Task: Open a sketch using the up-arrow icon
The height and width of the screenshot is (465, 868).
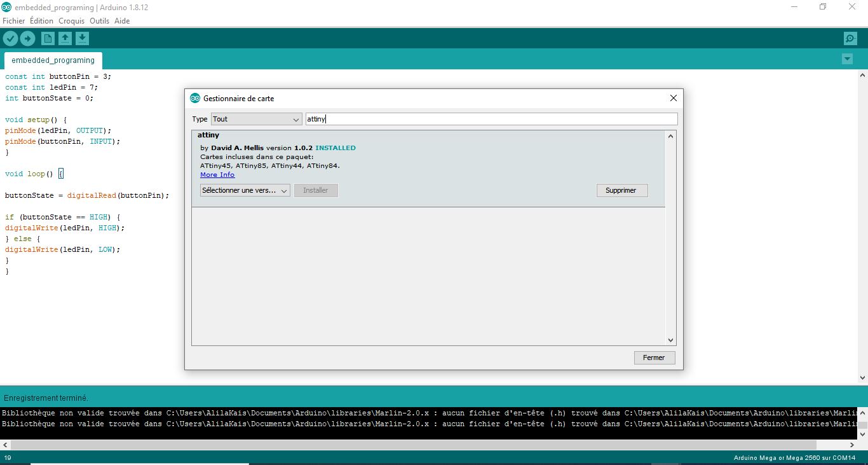Action: point(65,39)
